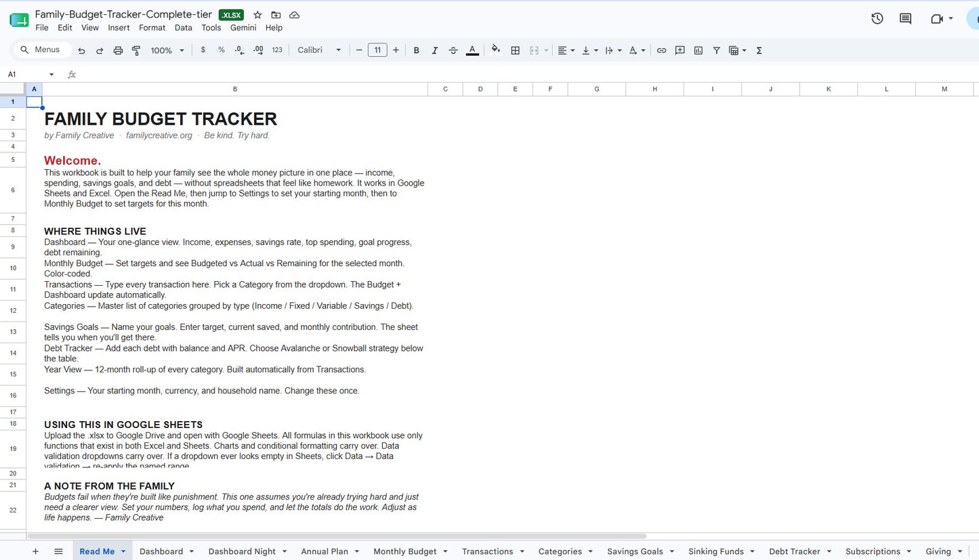
Task: Click the Redo icon in toolbar
Action: 100,50
